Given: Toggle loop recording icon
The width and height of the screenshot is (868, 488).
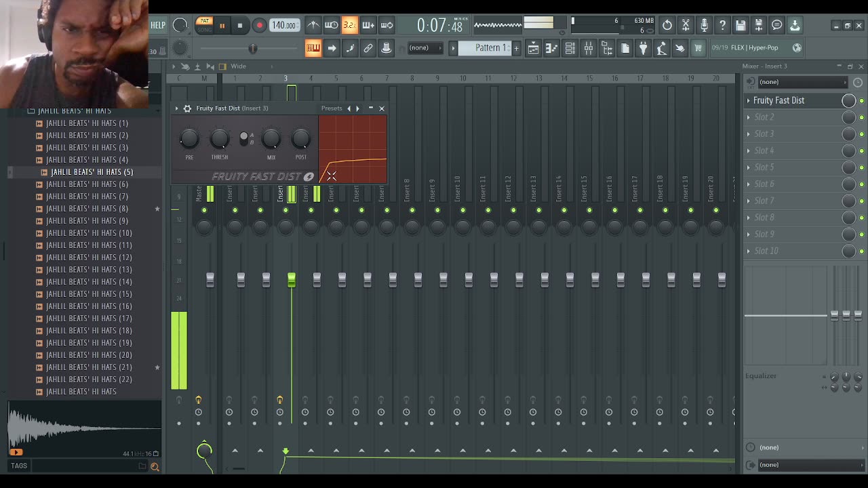Looking at the screenshot, I should click(x=387, y=25).
